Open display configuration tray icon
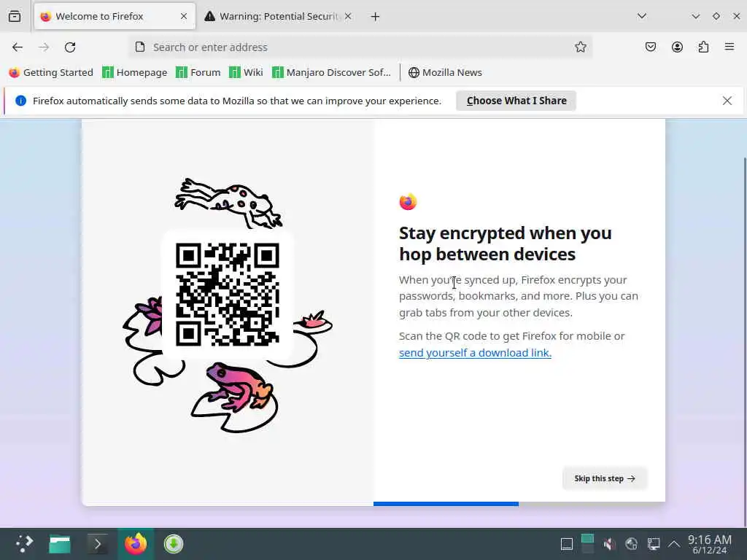 coord(653,544)
